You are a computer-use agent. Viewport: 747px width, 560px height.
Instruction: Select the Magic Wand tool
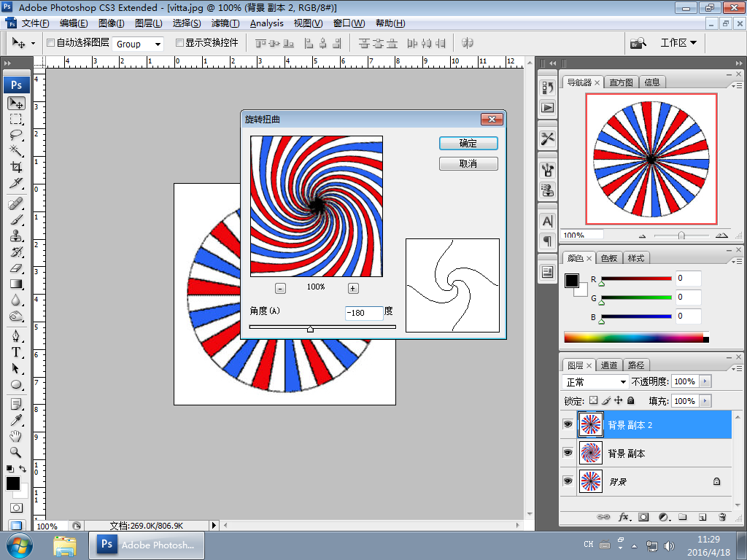[x=16, y=151]
